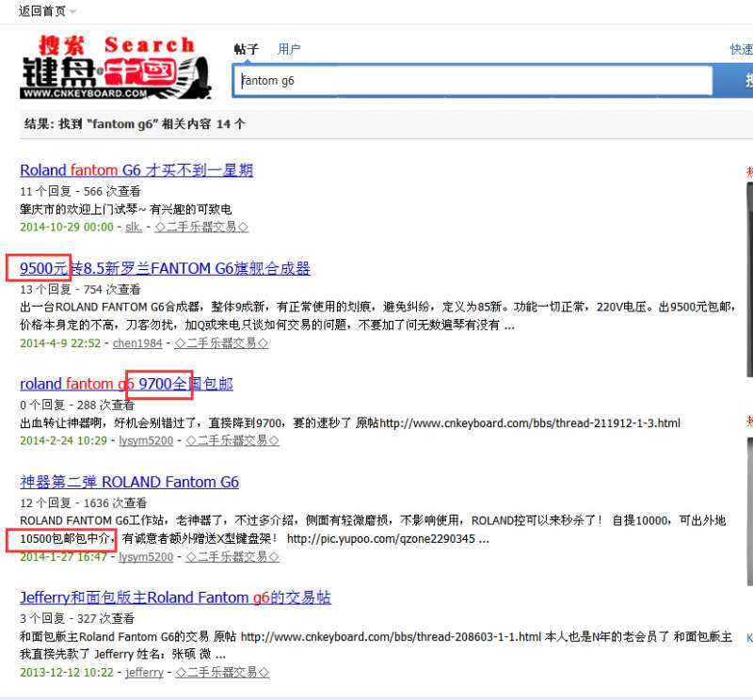Open Jefferry和面包版主 Fantom g6 交易帖

point(175,597)
